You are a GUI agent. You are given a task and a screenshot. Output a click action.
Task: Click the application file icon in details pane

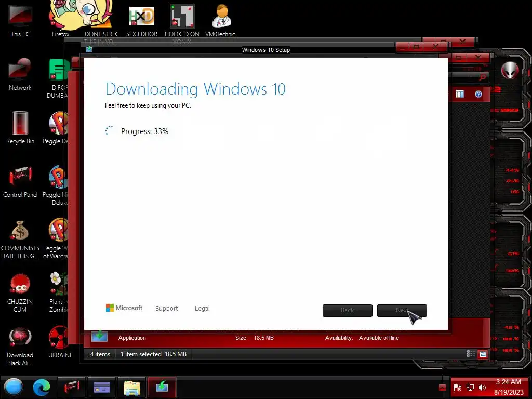[x=99, y=337]
